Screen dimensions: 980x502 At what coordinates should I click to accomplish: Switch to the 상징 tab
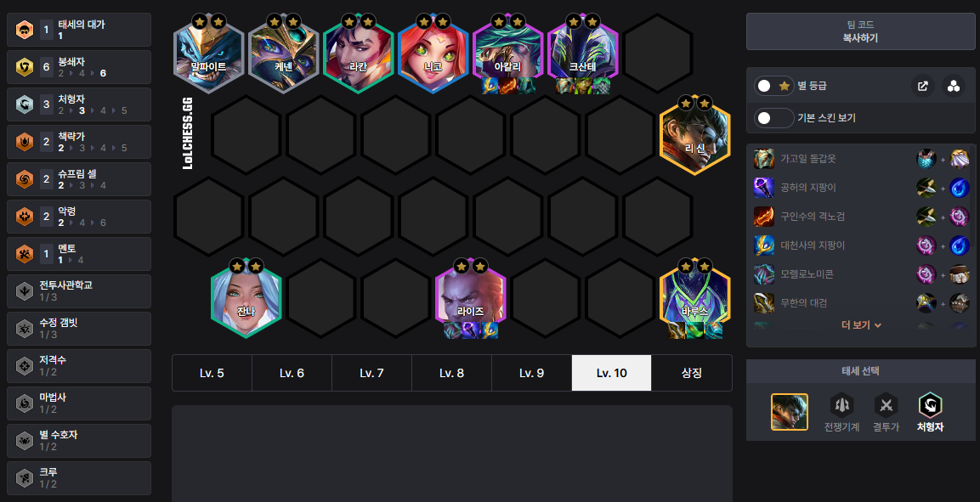tap(691, 373)
